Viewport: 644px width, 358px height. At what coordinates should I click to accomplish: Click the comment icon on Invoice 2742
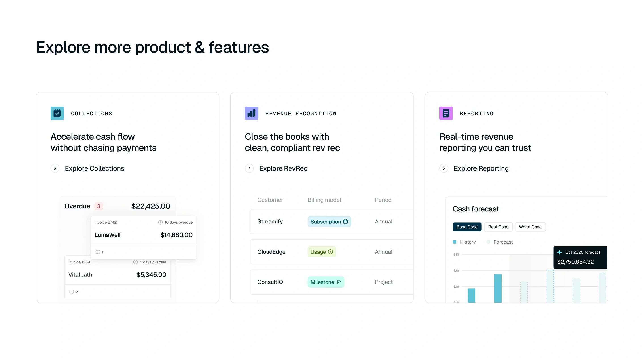97,252
